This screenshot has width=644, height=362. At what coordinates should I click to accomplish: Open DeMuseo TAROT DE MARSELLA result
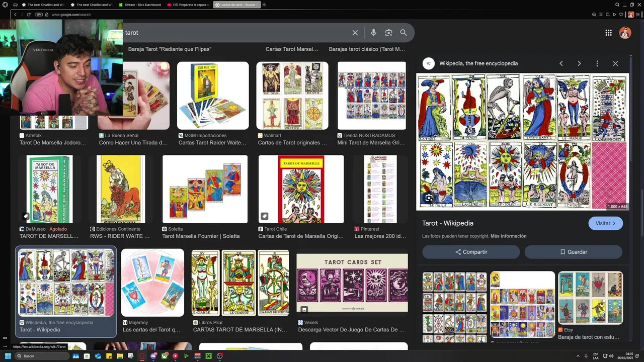(49, 189)
